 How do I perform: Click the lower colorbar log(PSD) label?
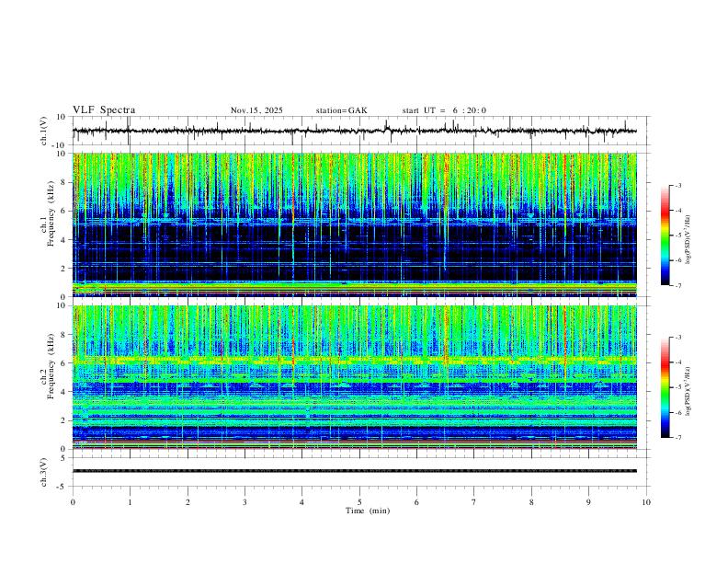(688, 391)
